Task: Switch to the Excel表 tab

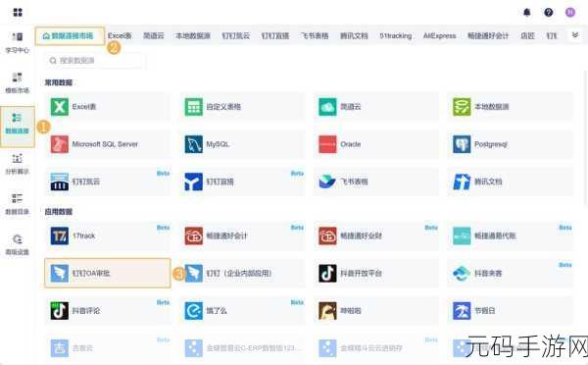Action: (x=120, y=35)
